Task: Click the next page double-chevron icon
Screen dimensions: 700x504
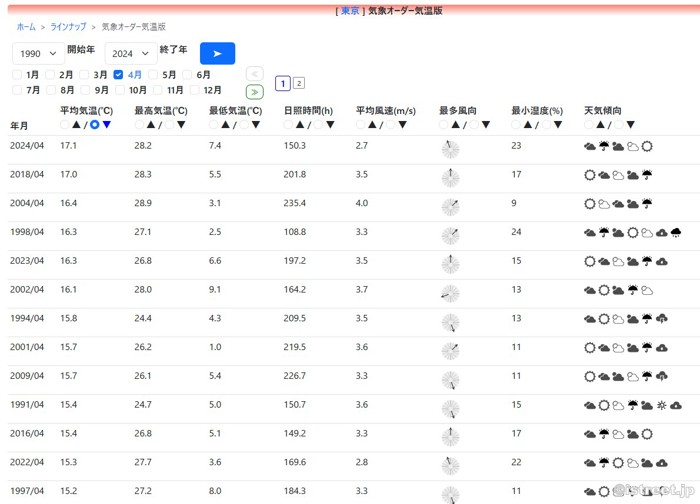Action: coord(254,92)
